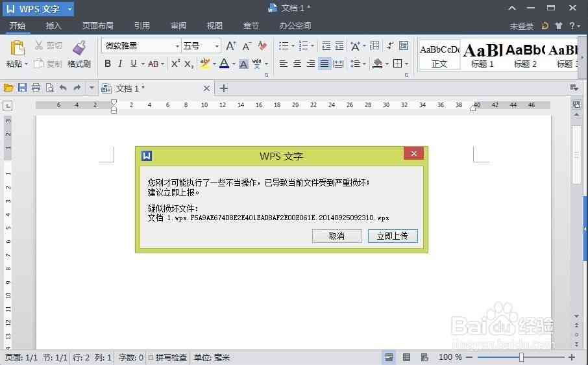588x365 pixels.
Task: Increase font size with A+ icon
Action: [230, 45]
